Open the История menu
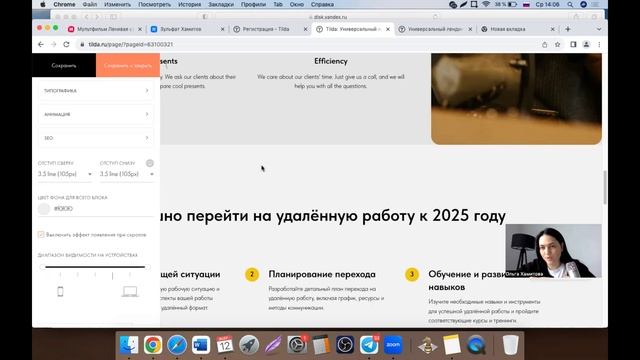This screenshot has width=640, height=360. coord(189,4)
